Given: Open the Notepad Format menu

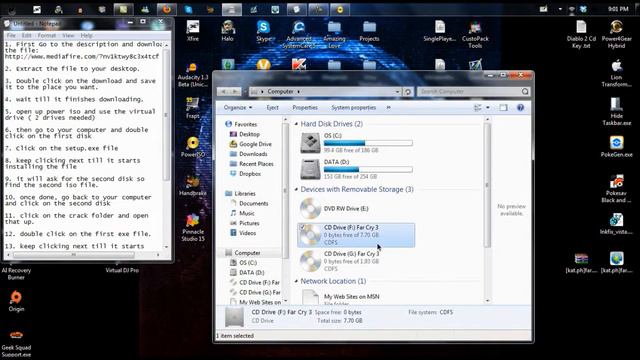Looking at the screenshot, I should (47, 36).
